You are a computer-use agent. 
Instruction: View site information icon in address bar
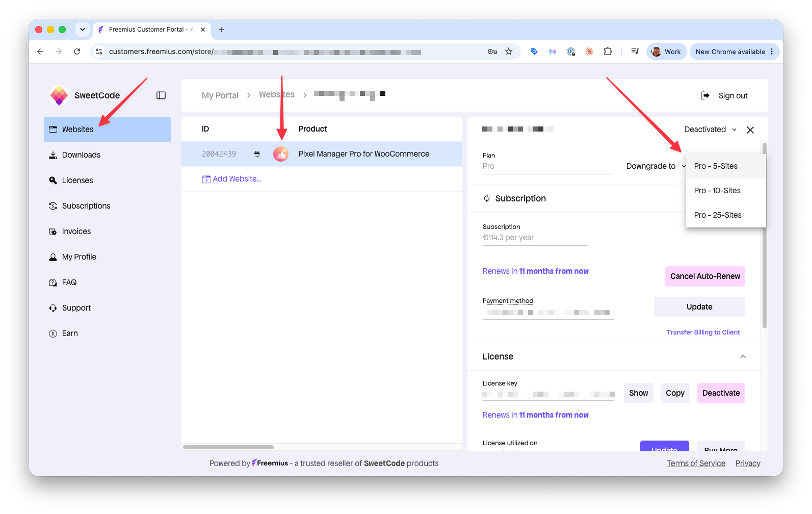point(99,52)
